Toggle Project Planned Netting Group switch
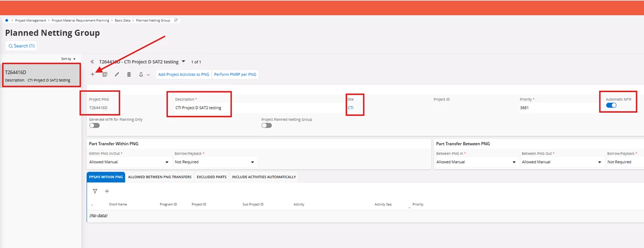The height and width of the screenshot is (248, 644). (267, 125)
